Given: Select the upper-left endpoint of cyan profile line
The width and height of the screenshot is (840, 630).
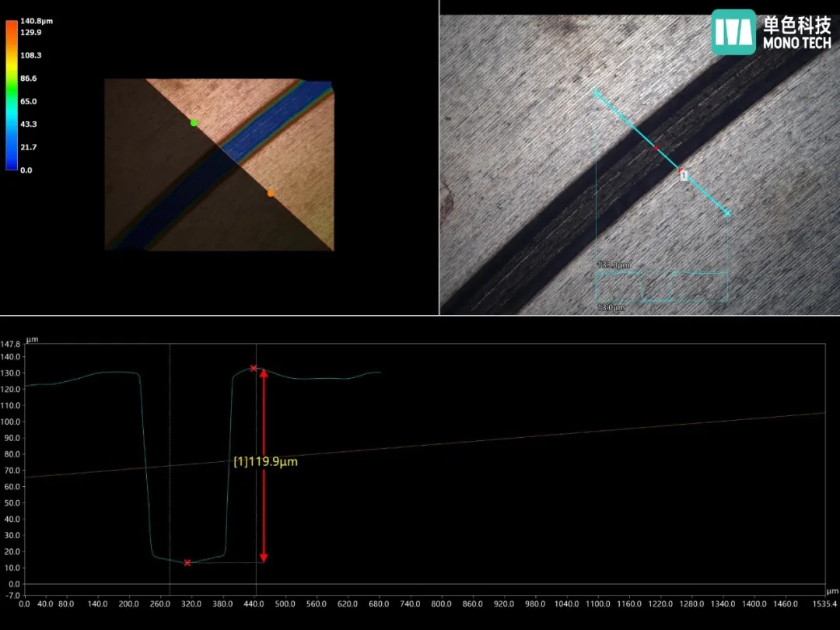Looking at the screenshot, I should coord(597,93).
